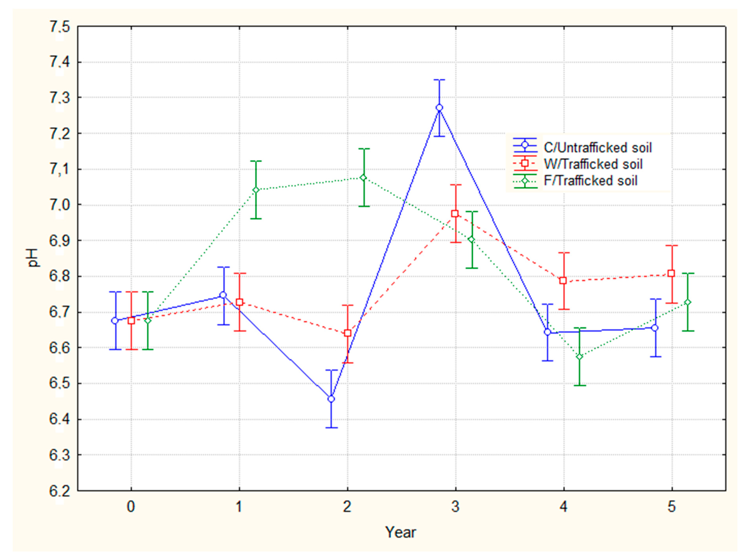Click red square marker at year 3
The height and width of the screenshot is (560, 749).
click(455, 213)
